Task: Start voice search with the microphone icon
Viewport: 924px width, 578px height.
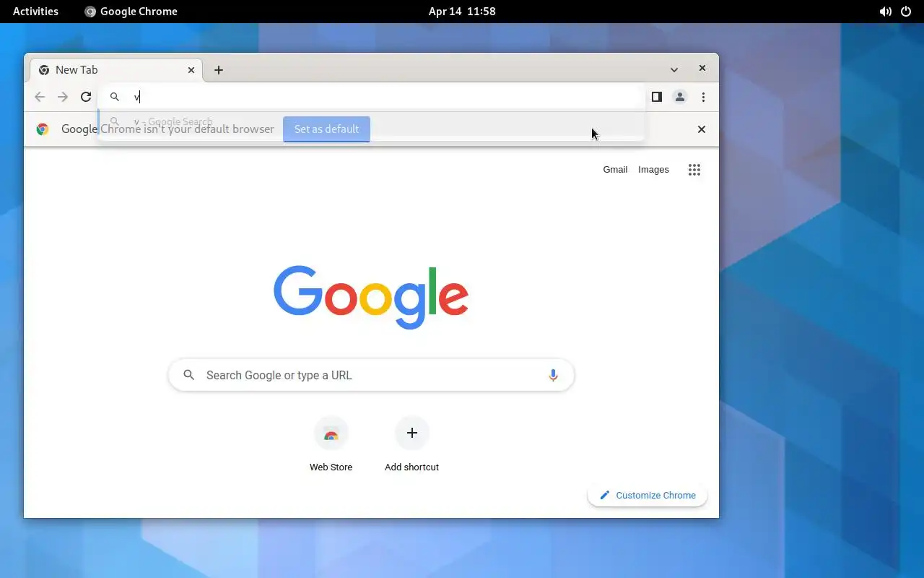Action: pos(553,375)
